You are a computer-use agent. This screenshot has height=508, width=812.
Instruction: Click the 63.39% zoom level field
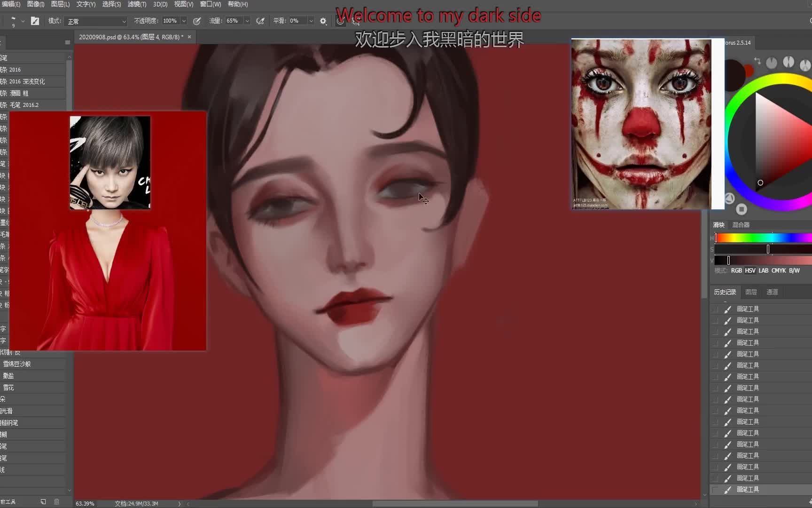pyautogui.click(x=85, y=503)
